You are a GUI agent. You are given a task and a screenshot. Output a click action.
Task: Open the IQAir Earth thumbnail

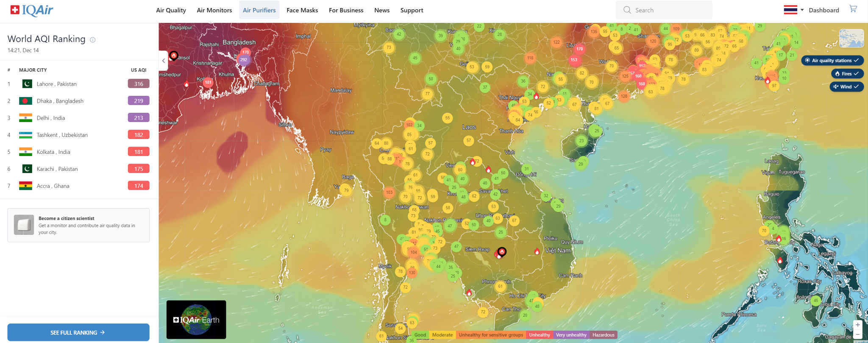coord(196,320)
